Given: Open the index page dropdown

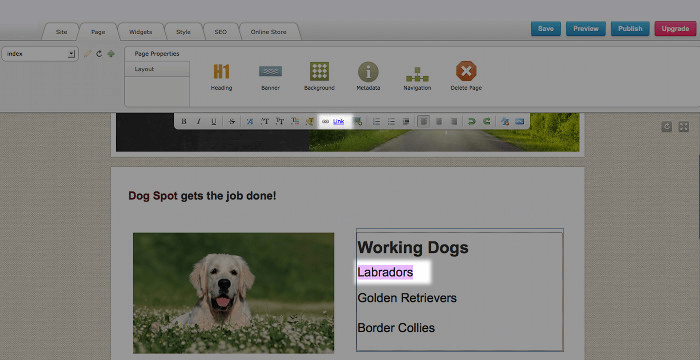Looking at the screenshot, I should pyautogui.click(x=40, y=54).
